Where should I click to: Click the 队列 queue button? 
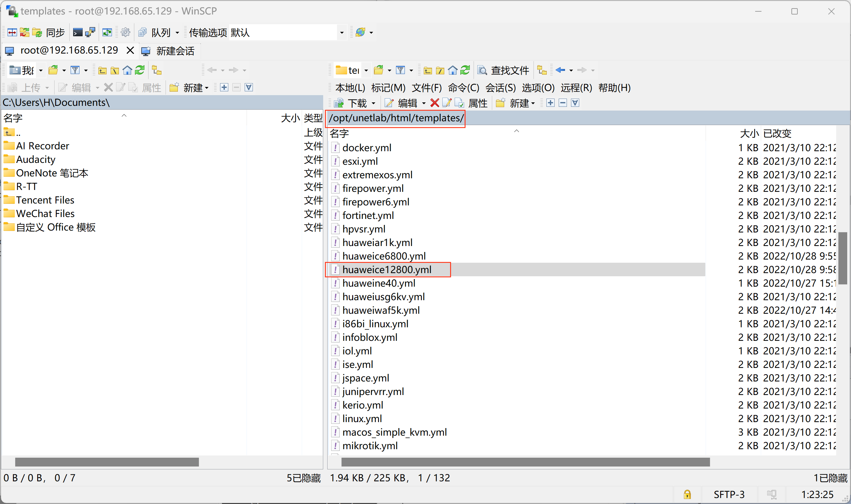(154, 32)
